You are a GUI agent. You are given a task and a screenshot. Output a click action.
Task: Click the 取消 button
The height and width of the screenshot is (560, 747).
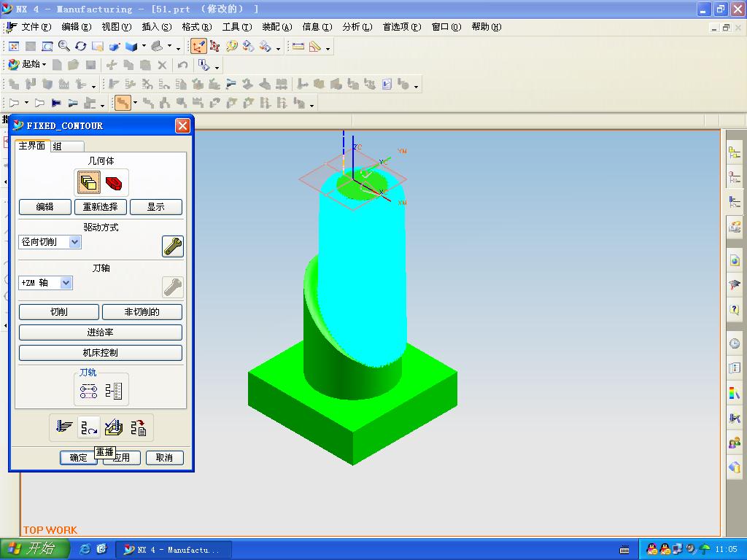[164, 458]
